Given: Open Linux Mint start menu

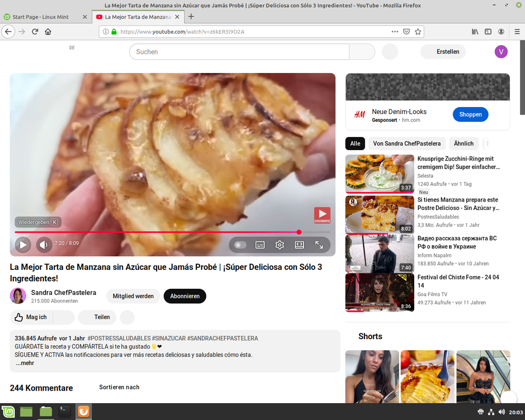Looking at the screenshot, I should coord(8,412).
